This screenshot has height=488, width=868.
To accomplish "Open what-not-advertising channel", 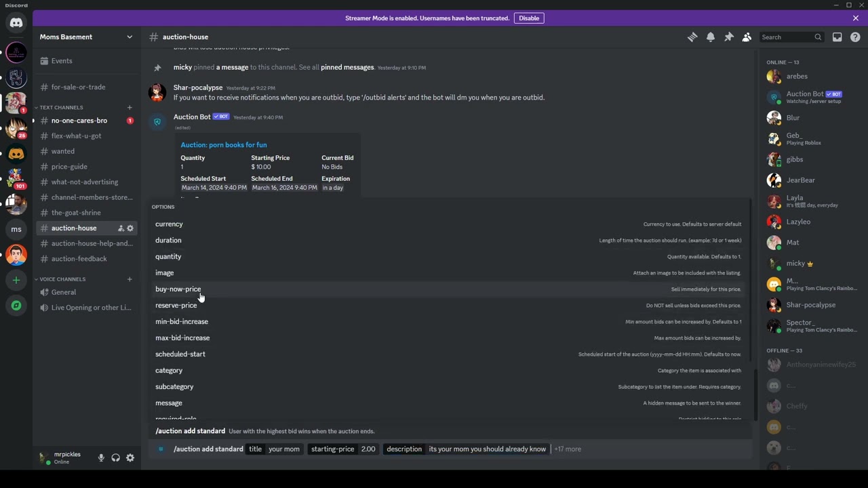I will (86, 182).
